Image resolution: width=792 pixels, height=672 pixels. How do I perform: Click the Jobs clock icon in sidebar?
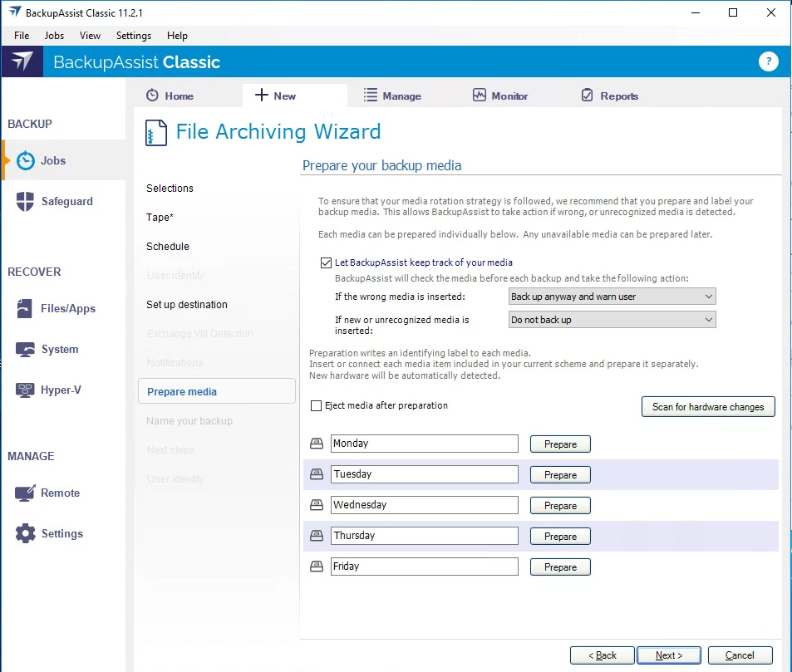coord(26,161)
